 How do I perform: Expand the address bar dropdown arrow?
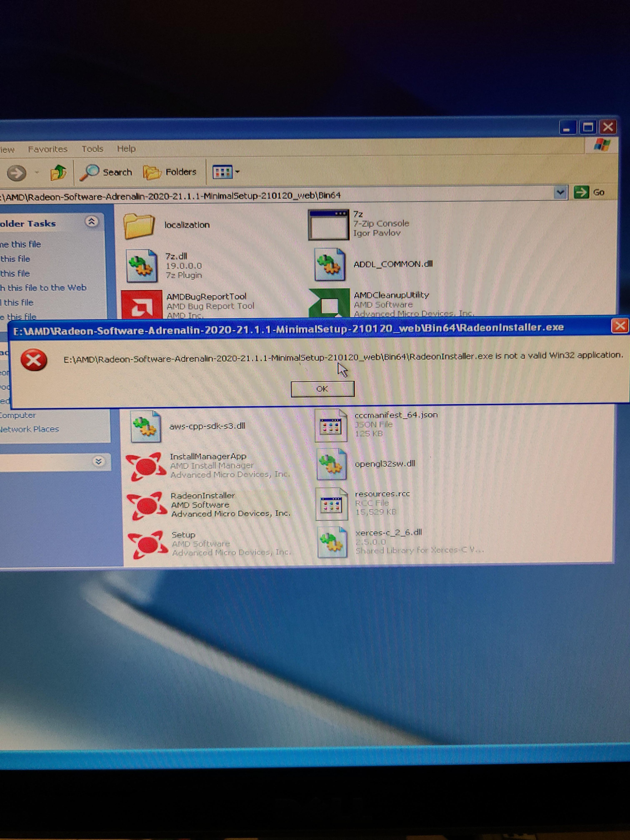[x=560, y=192]
